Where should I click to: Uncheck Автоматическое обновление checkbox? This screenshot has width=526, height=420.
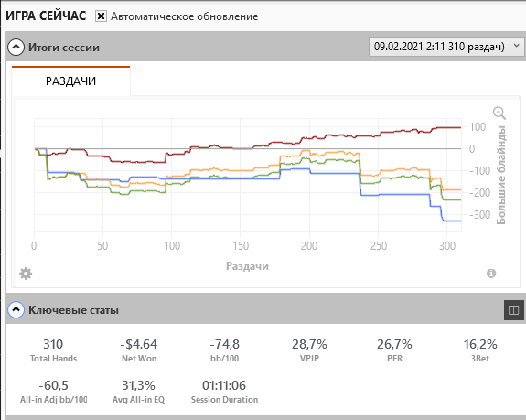[101, 16]
